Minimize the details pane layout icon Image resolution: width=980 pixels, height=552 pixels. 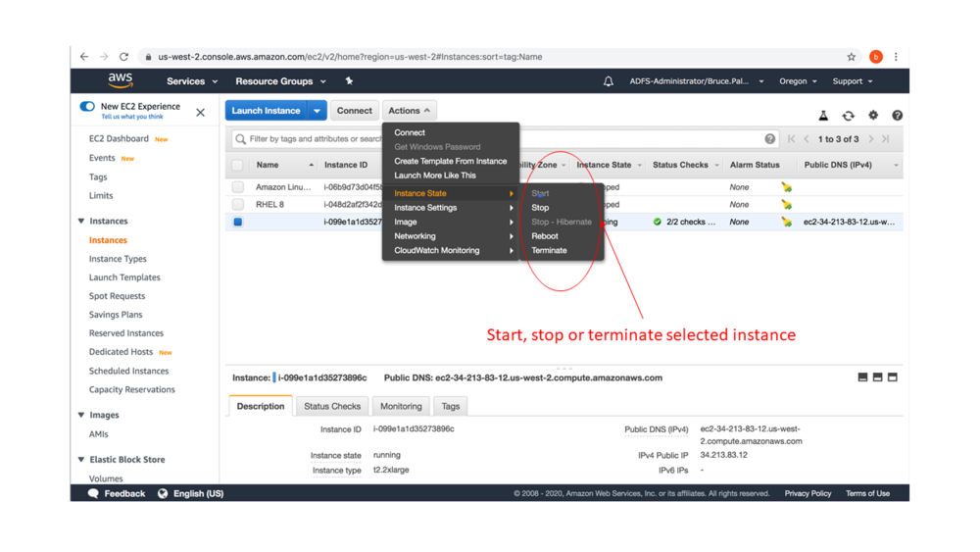862,377
